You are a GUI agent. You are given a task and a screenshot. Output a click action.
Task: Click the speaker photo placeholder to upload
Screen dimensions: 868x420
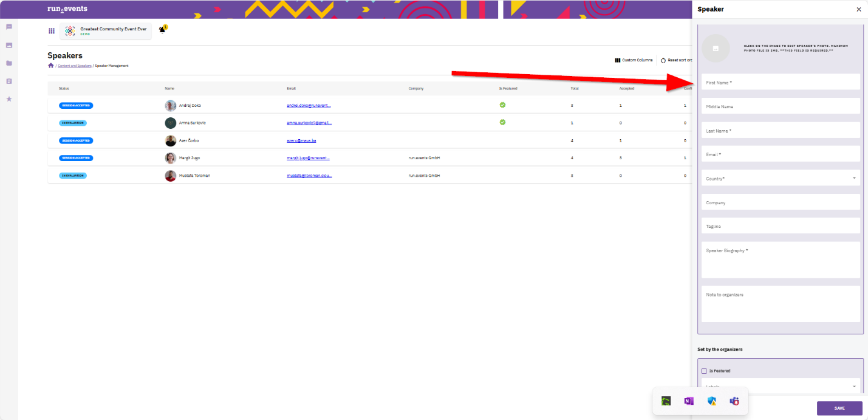coord(716,48)
